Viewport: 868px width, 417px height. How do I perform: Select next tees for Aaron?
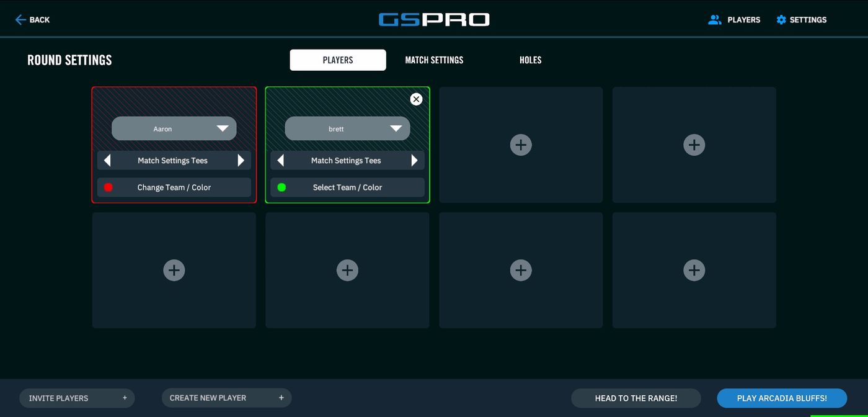click(241, 161)
